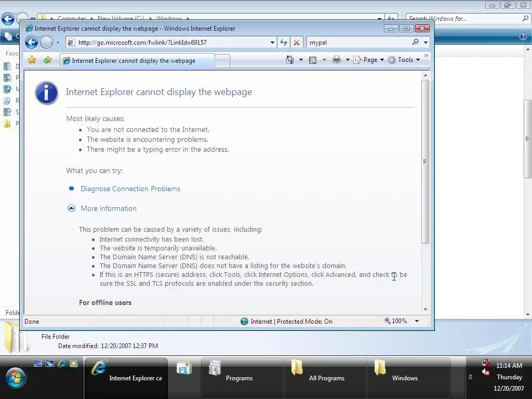Expand the toolbar overflow chevron
532x399 pixels.
pos(427,55)
